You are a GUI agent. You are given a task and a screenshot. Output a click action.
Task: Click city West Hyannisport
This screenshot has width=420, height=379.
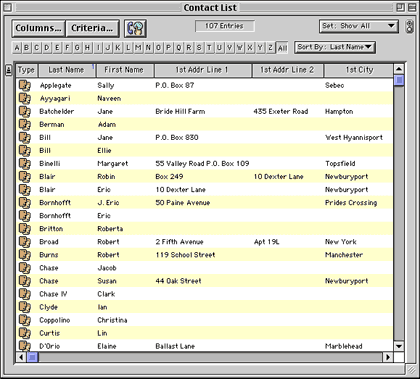click(x=354, y=137)
